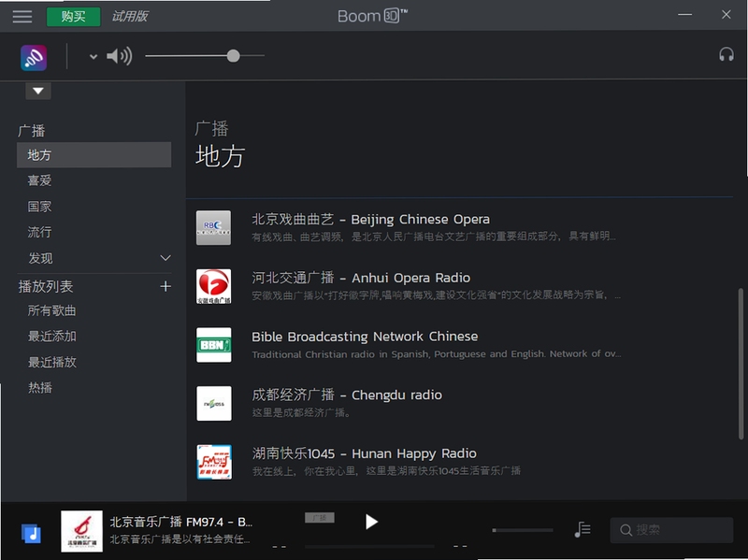Select 地方 in the radio sidebar
Image resolution: width=748 pixels, height=560 pixels.
94,154
